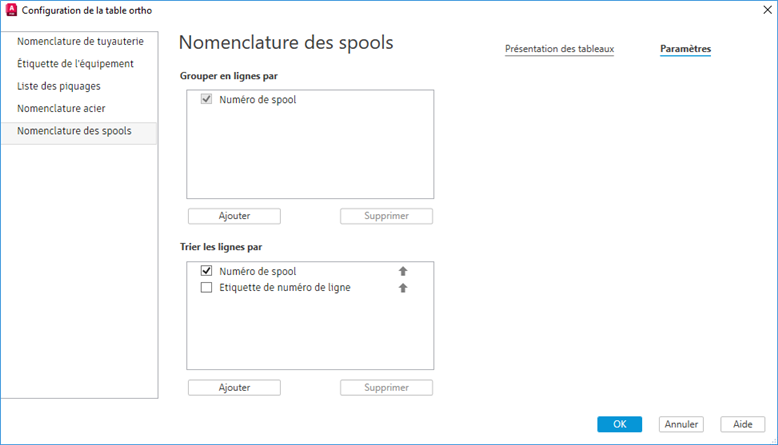The height and width of the screenshot is (445, 778).
Task: Click sort arrow for Numéro de spool
Action: click(x=403, y=271)
